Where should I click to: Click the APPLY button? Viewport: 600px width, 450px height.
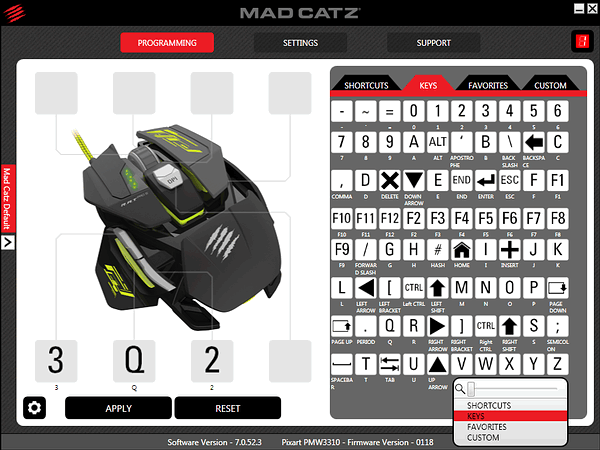pos(118,408)
